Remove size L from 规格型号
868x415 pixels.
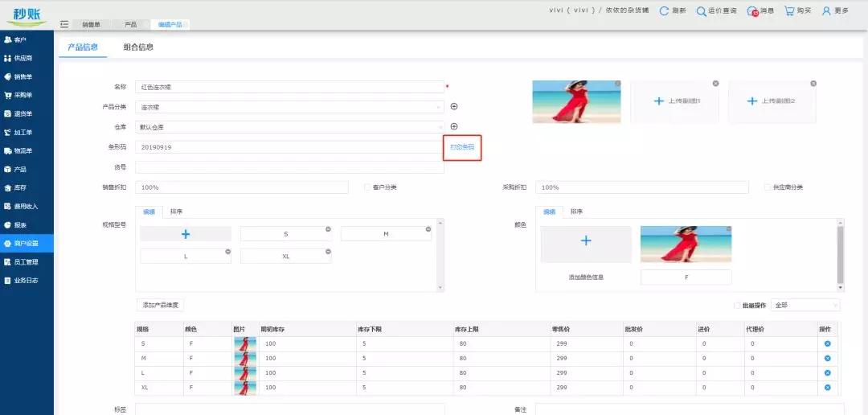point(227,252)
